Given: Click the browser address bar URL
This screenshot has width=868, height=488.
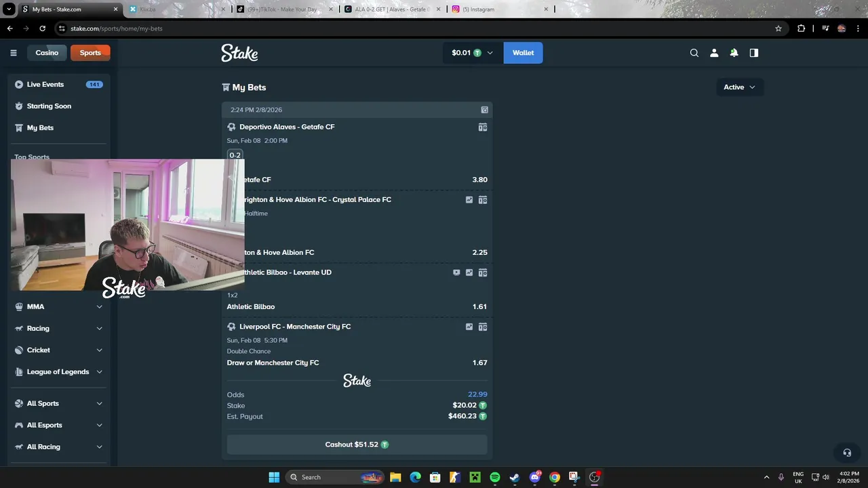Looking at the screenshot, I should 117,28.
